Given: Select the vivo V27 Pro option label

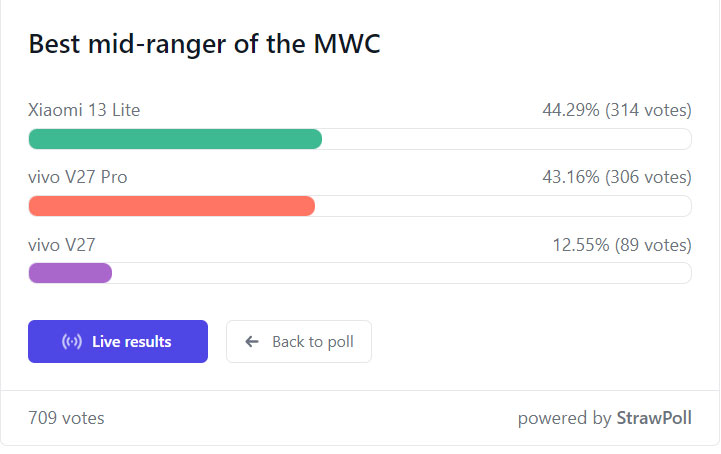Looking at the screenshot, I should click(78, 177).
